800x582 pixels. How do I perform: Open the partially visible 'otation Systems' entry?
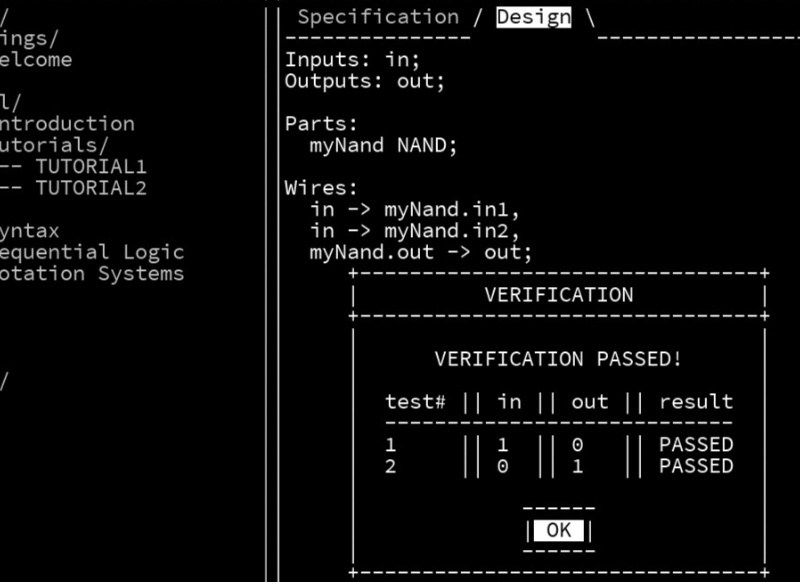click(x=90, y=273)
